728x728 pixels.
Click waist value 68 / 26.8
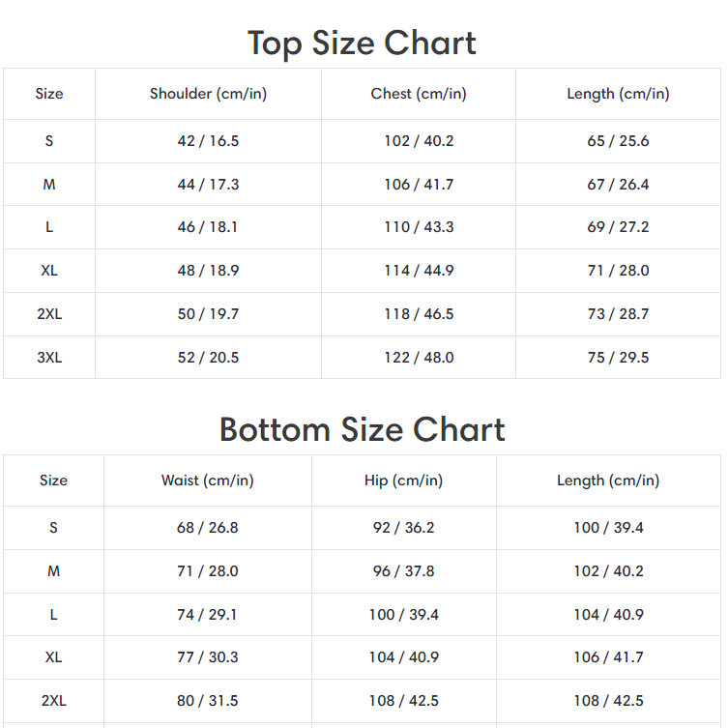(208, 528)
